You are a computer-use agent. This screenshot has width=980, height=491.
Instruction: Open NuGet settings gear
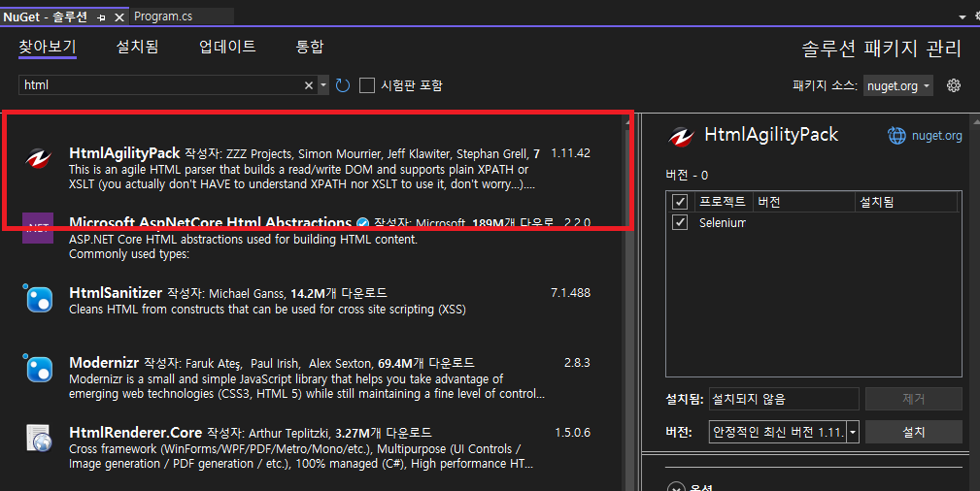pyautogui.click(x=953, y=85)
